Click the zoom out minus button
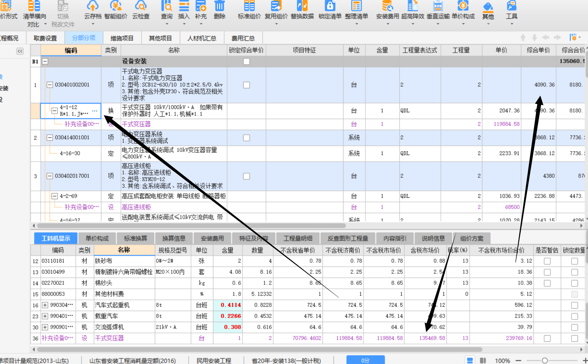The width and height of the screenshot is (588, 364). point(518,361)
